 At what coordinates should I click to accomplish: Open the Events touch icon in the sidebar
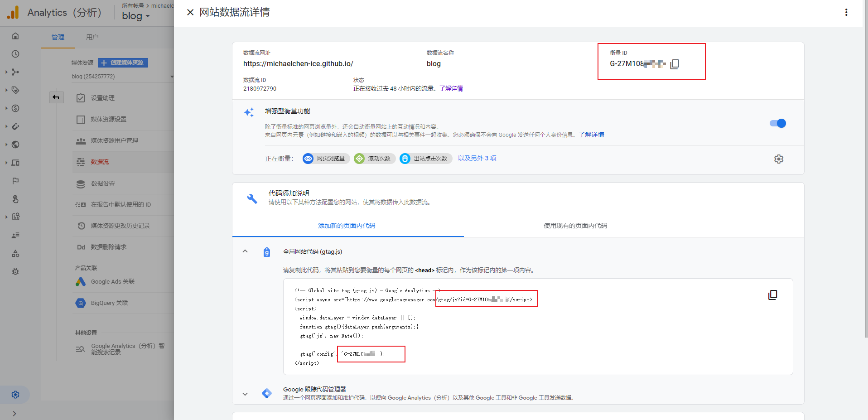coord(15,199)
